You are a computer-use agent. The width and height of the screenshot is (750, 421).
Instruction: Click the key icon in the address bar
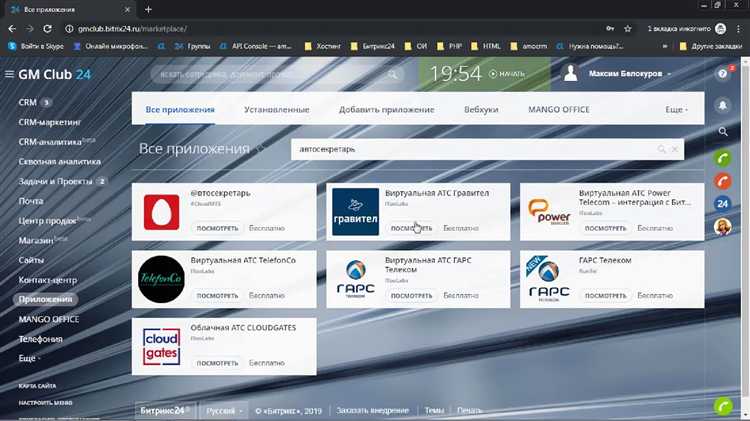(610, 29)
